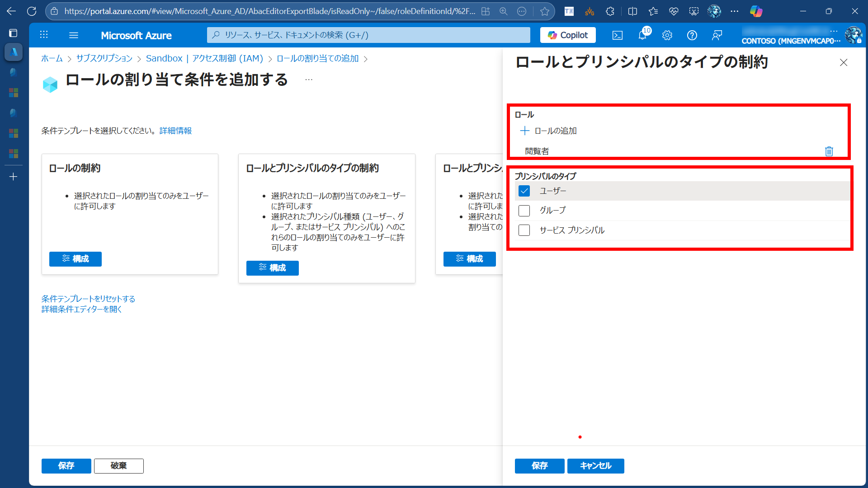Screen dimensions: 868x488
Task: Click the 破棄 discard button
Action: (x=118, y=466)
